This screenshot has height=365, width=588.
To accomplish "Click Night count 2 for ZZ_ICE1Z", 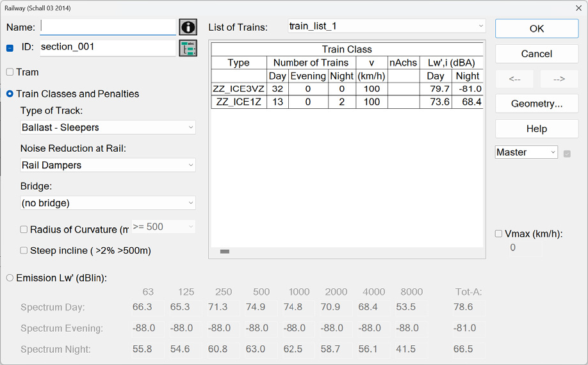I will [x=342, y=102].
